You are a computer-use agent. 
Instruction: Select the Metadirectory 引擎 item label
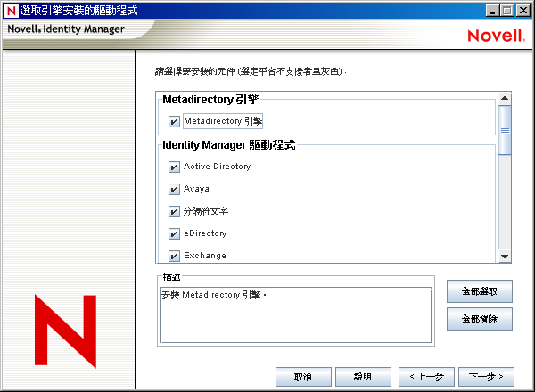[223, 121]
